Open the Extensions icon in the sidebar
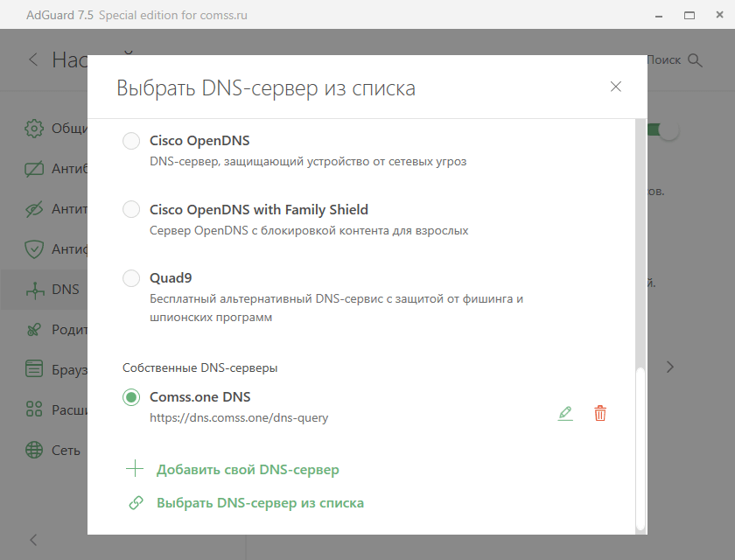This screenshot has width=735, height=560. (34, 409)
